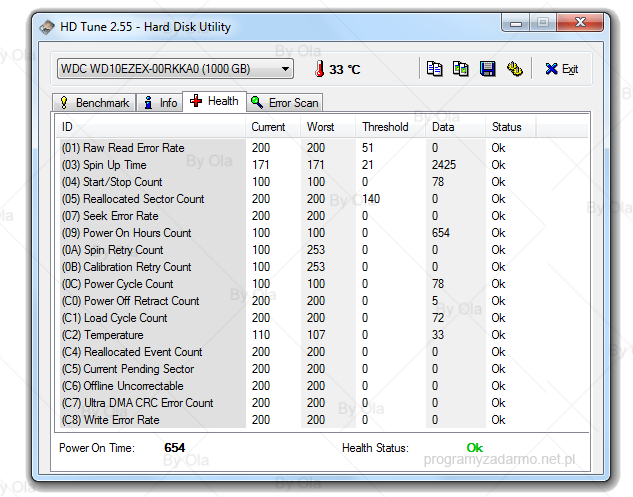Click the Current column header
Image resolution: width=633 pixels, height=497 pixels.
tap(273, 127)
